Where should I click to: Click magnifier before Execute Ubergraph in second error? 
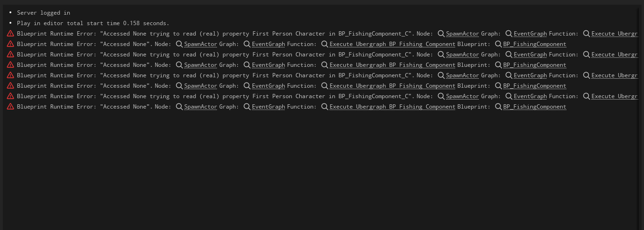pos(324,44)
